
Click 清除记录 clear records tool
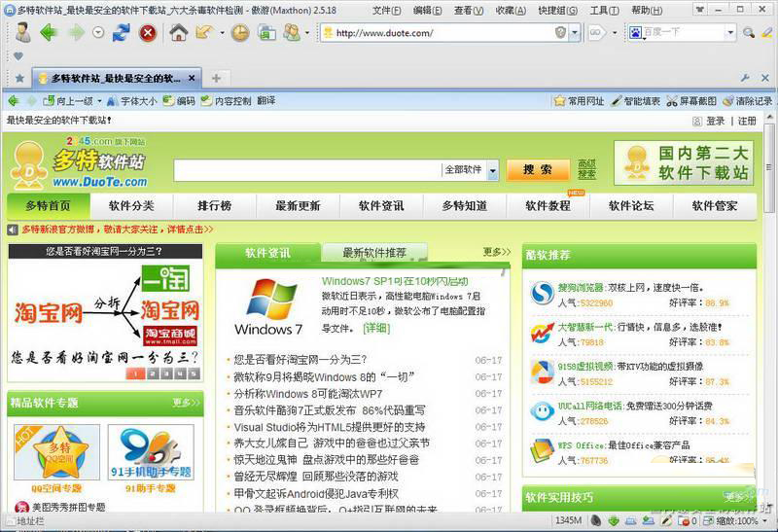(x=747, y=101)
